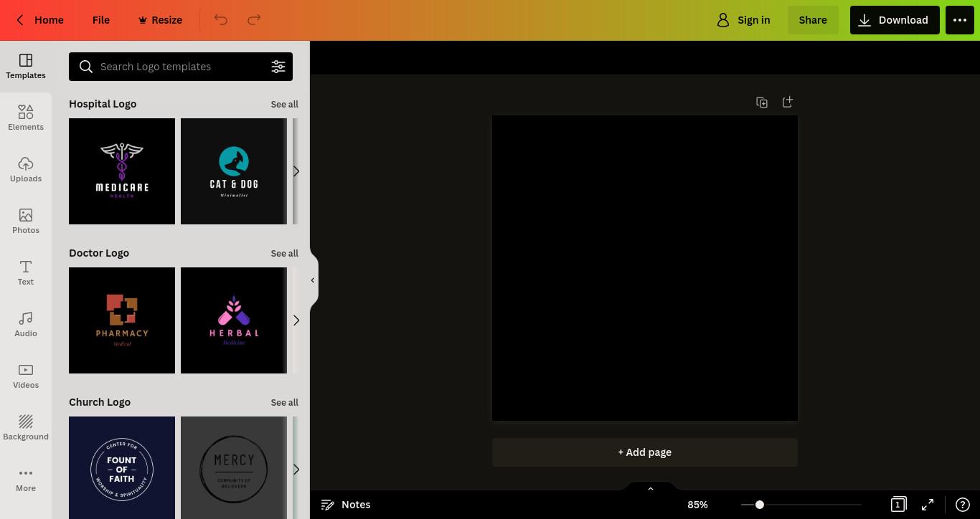This screenshot has width=980, height=519.
Task: Show more Church Logo templates arrow
Action: point(296,470)
